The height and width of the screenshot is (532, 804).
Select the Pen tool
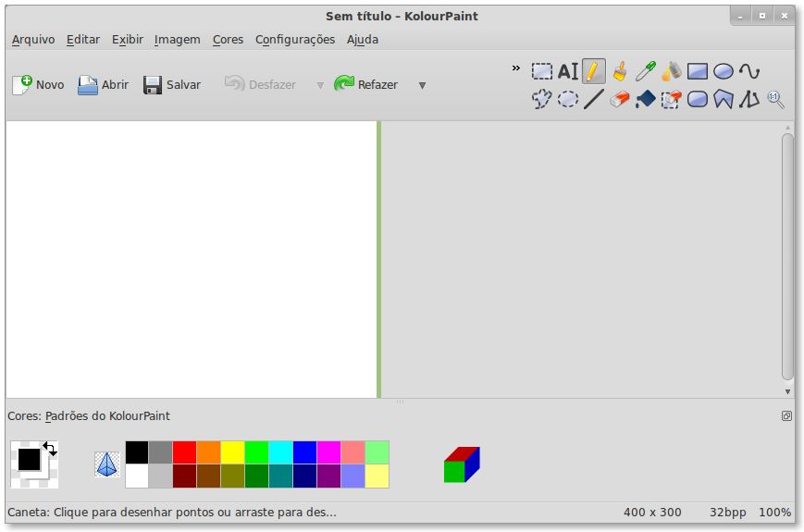593,71
